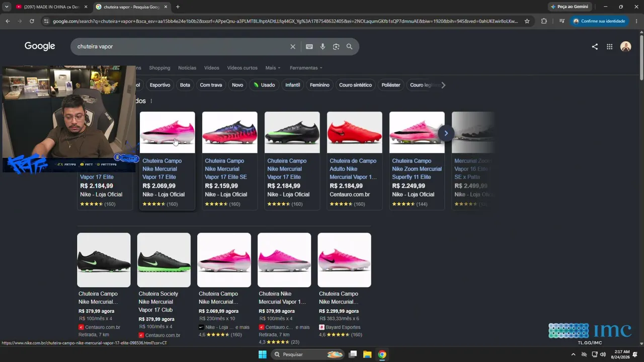This screenshot has width=644, height=362.
Task: Apply the Feminino filter chip
Action: coord(319,85)
